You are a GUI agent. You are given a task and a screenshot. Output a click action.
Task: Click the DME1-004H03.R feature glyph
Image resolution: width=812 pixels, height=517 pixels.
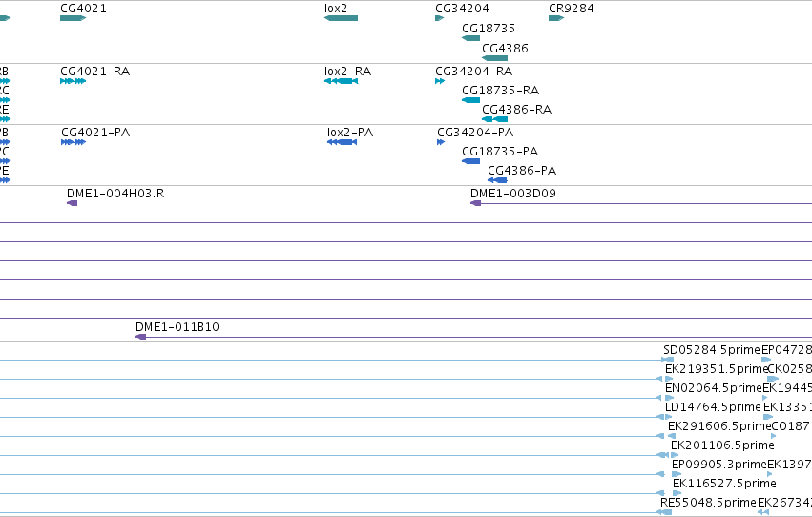coord(72,203)
